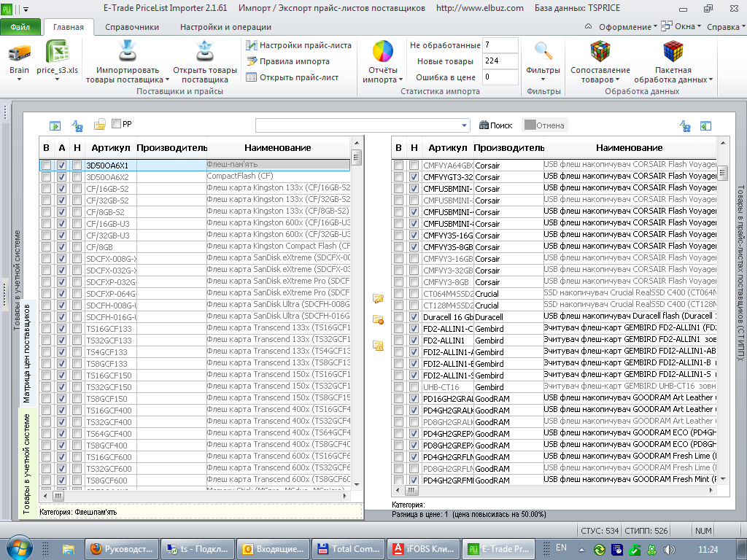Click the top link-products icon between tables

click(x=379, y=298)
